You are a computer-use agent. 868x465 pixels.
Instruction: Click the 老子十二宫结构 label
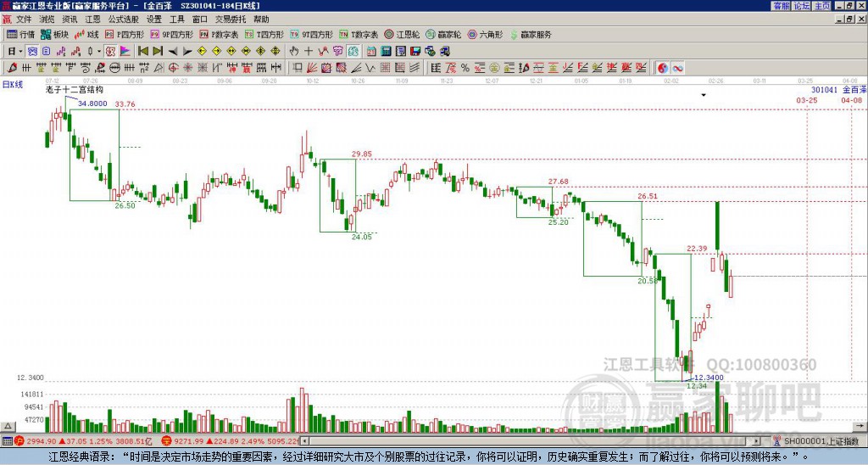[x=75, y=89]
